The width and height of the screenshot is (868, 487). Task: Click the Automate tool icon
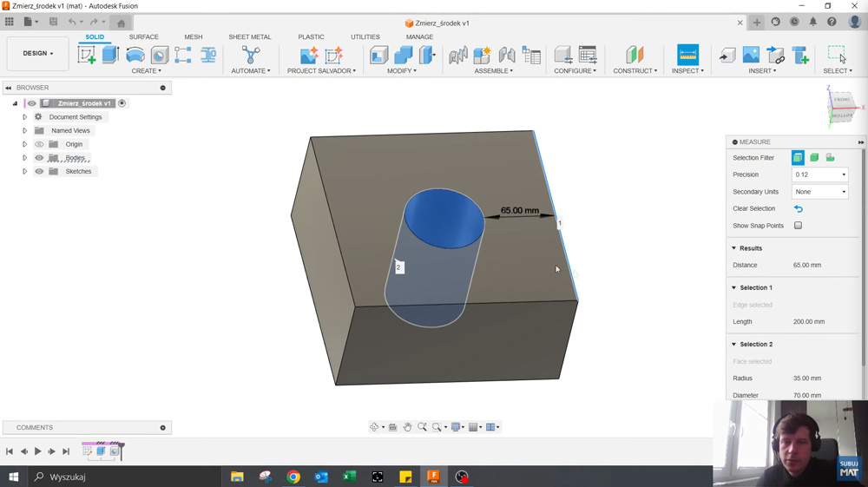[x=251, y=55]
